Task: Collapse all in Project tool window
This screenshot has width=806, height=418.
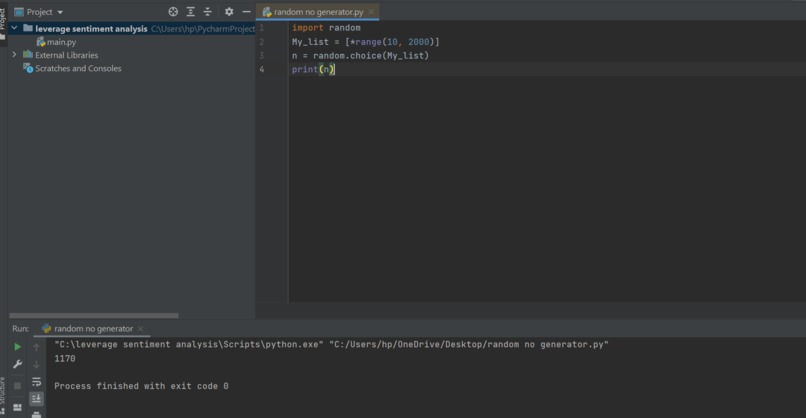Action: pyautogui.click(x=208, y=11)
